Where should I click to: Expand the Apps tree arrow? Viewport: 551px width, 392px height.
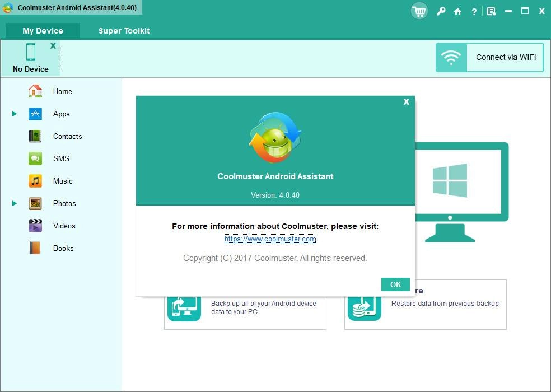pos(15,114)
